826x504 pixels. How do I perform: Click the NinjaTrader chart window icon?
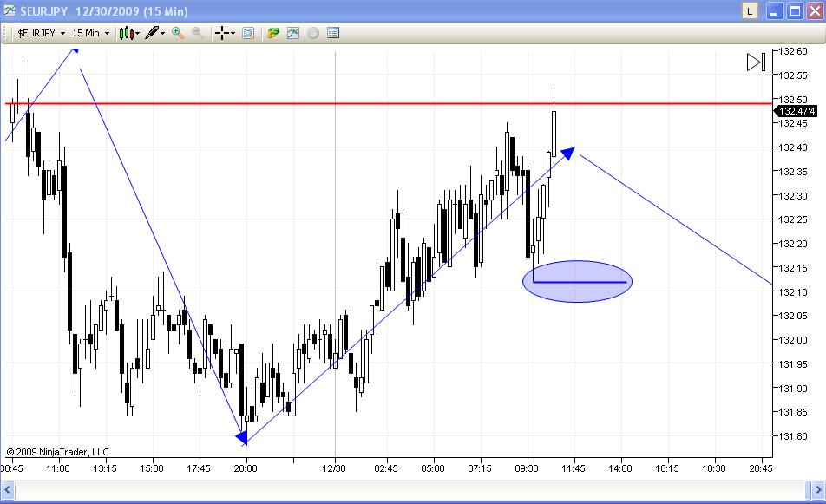click(9, 10)
